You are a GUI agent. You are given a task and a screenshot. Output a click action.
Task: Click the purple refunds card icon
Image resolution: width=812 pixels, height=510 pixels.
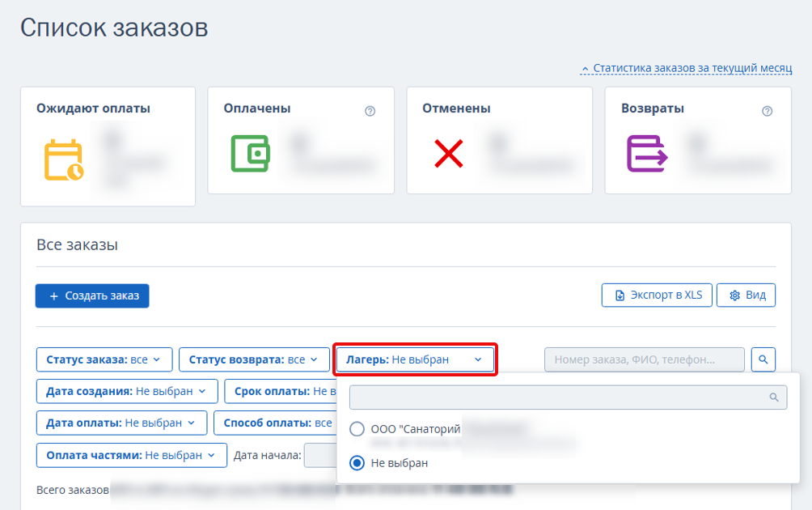[x=647, y=154]
